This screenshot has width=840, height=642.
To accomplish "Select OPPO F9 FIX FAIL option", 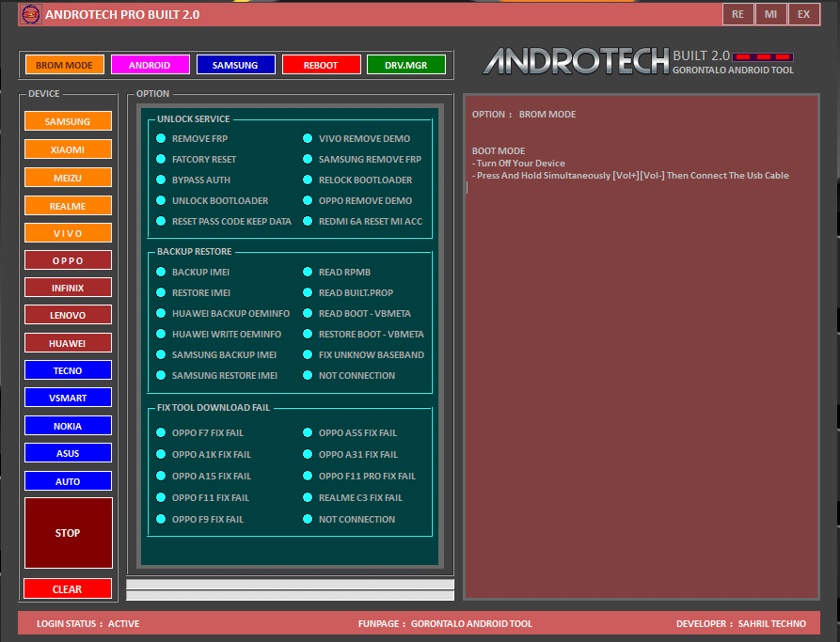I will 199,519.
